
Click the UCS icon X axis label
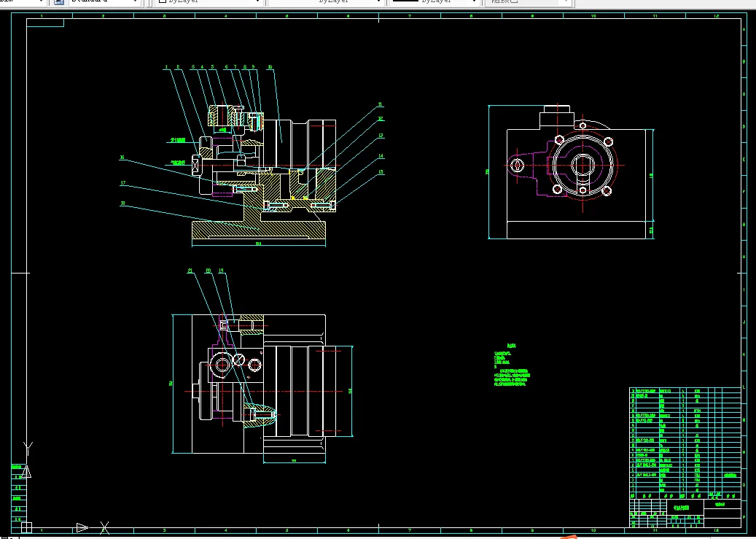(104, 527)
